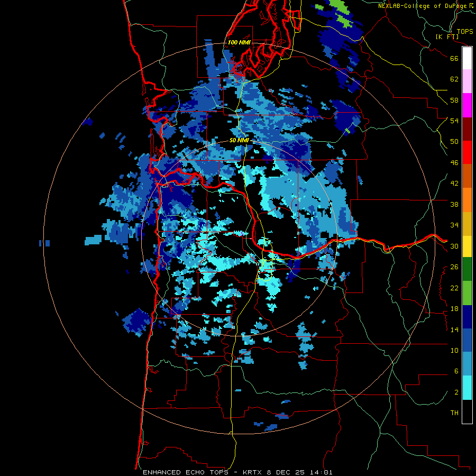The width and height of the screenshot is (476, 476).
Task: Click the TOPS legend title
Action: pyautogui.click(x=465, y=31)
